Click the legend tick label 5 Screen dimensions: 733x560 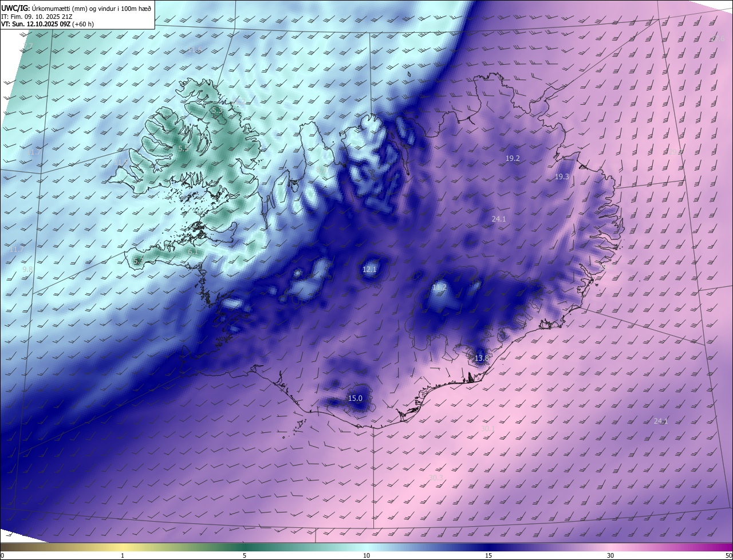tap(245, 555)
